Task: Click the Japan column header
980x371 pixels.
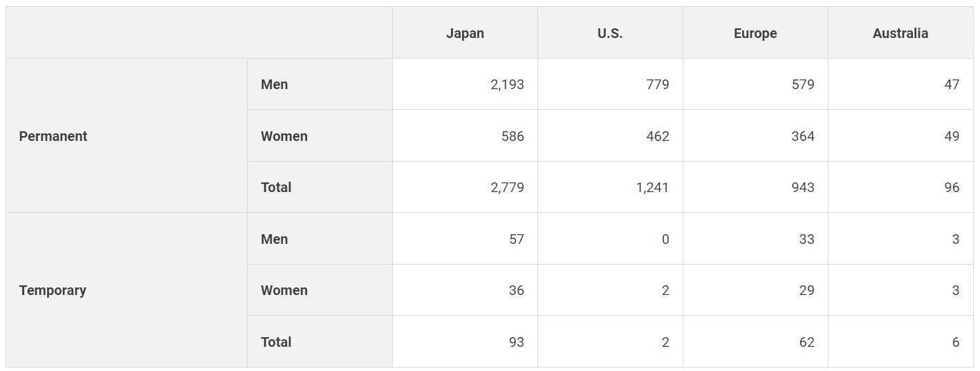Action: tap(465, 33)
